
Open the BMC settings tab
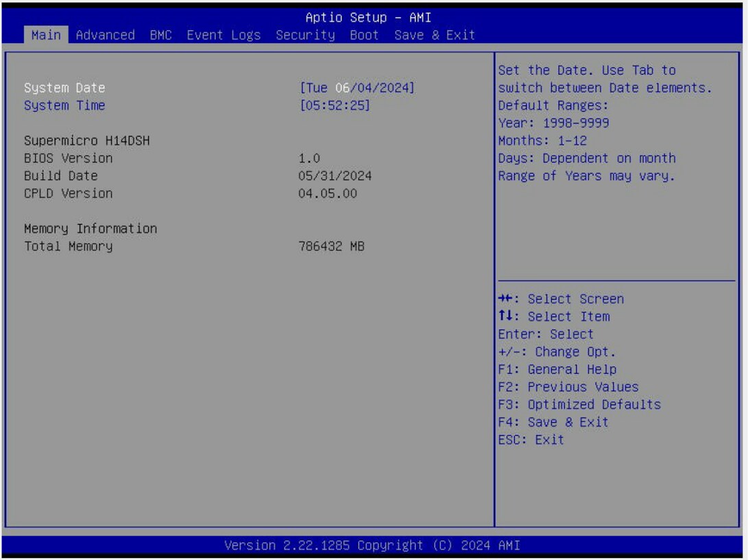(161, 35)
